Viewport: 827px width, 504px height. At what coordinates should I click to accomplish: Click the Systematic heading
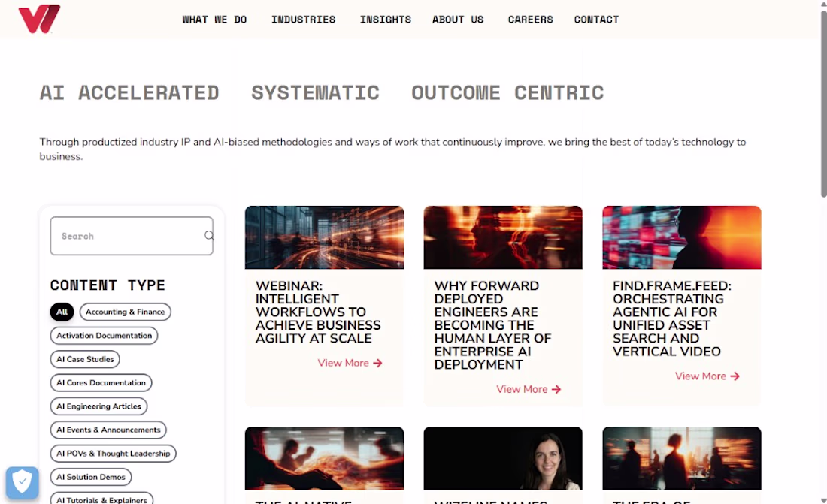(316, 93)
